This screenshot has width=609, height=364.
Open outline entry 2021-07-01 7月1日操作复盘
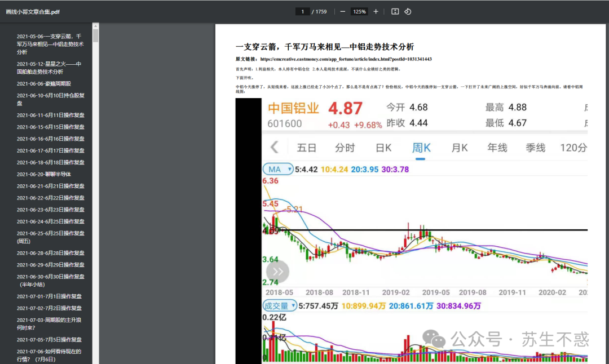[49, 296]
